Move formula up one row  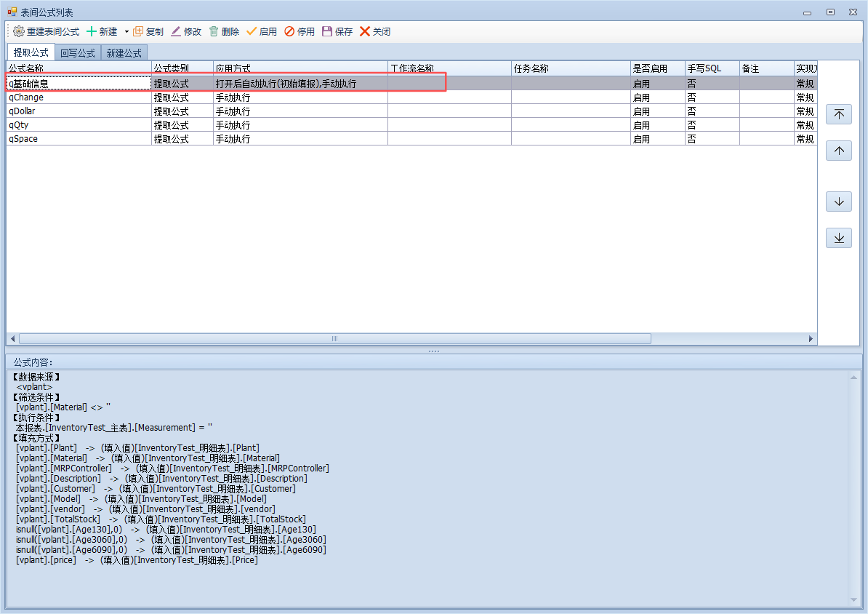839,151
